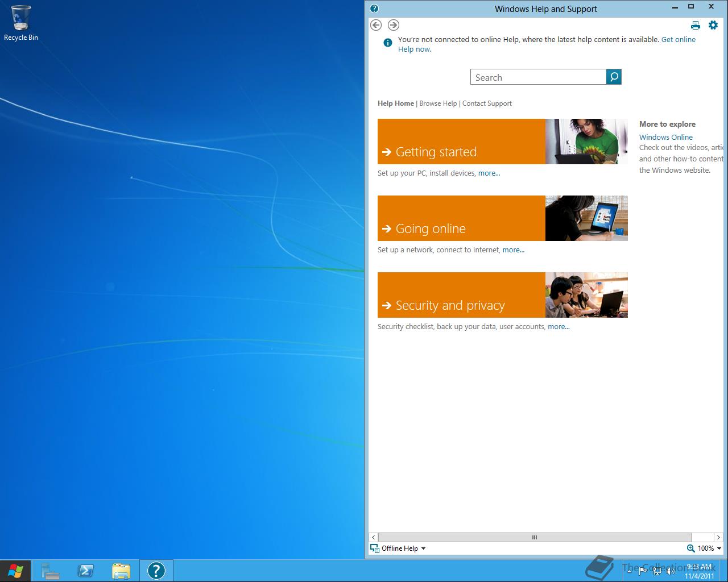Click the Going online photo thumbnail
Screen dimensions: 728x582
pyautogui.click(x=586, y=218)
